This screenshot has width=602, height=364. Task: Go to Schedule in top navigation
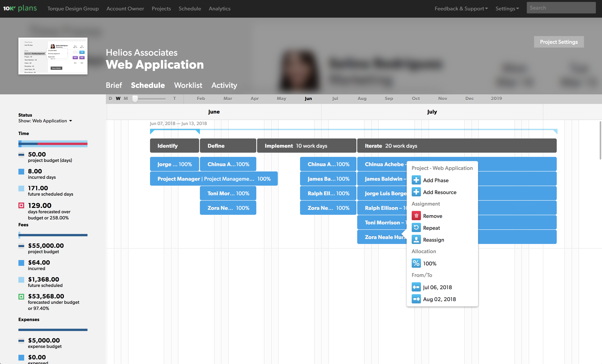tap(190, 9)
